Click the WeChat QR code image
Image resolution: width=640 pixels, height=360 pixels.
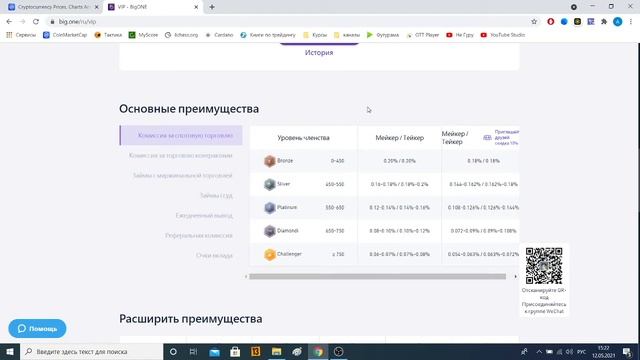pos(544,266)
